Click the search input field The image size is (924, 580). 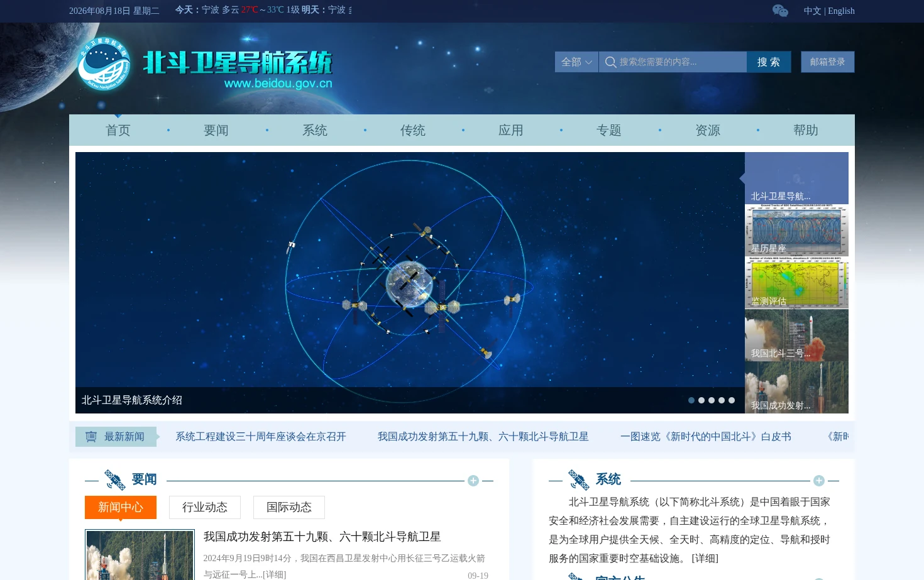[x=673, y=62]
